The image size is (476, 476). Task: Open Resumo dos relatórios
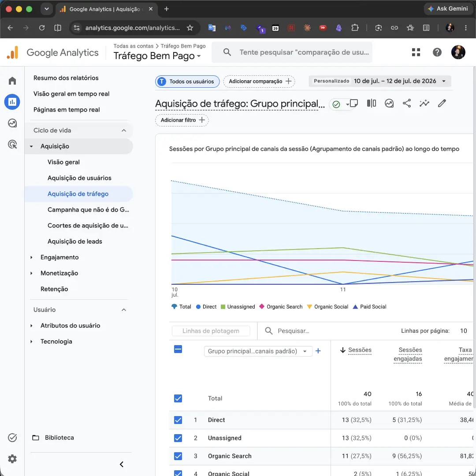click(x=66, y=78)
